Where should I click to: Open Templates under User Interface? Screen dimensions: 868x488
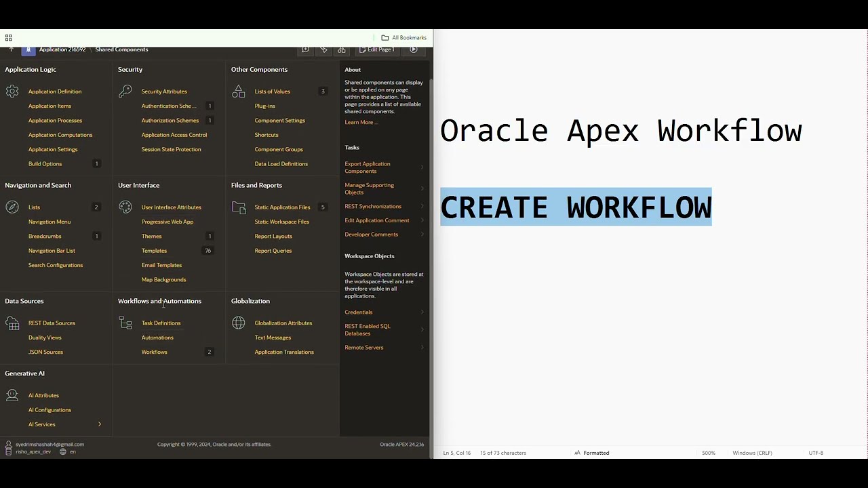coord(154,251)
